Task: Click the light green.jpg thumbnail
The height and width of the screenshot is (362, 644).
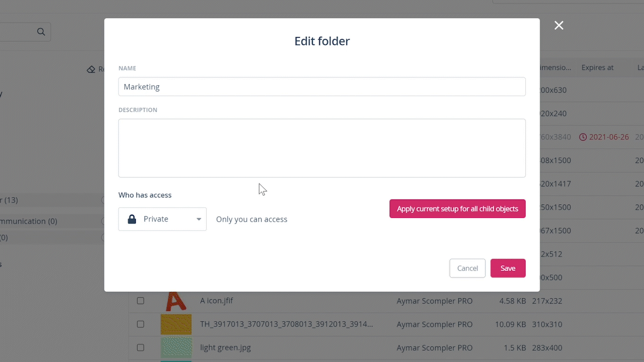Action: click(176, 347)
